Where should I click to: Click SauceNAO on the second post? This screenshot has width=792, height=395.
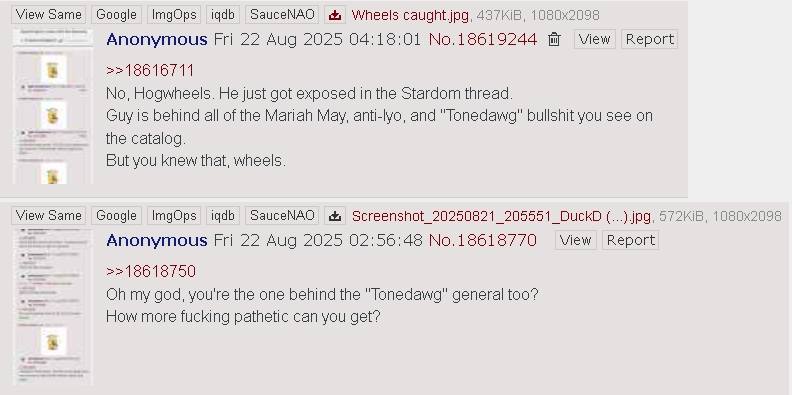(282, 216)
